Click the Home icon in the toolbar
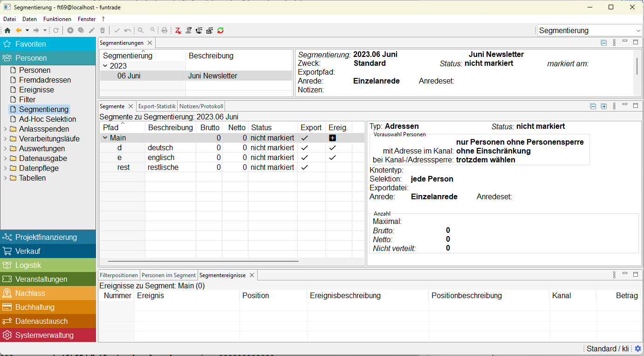The image size is (644, 356). [x=7, y=30]
